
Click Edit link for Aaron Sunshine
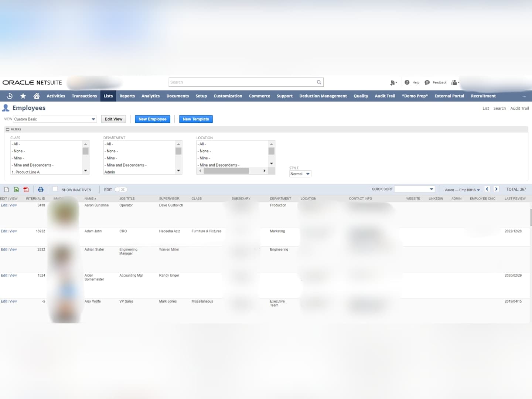point(4,205)
